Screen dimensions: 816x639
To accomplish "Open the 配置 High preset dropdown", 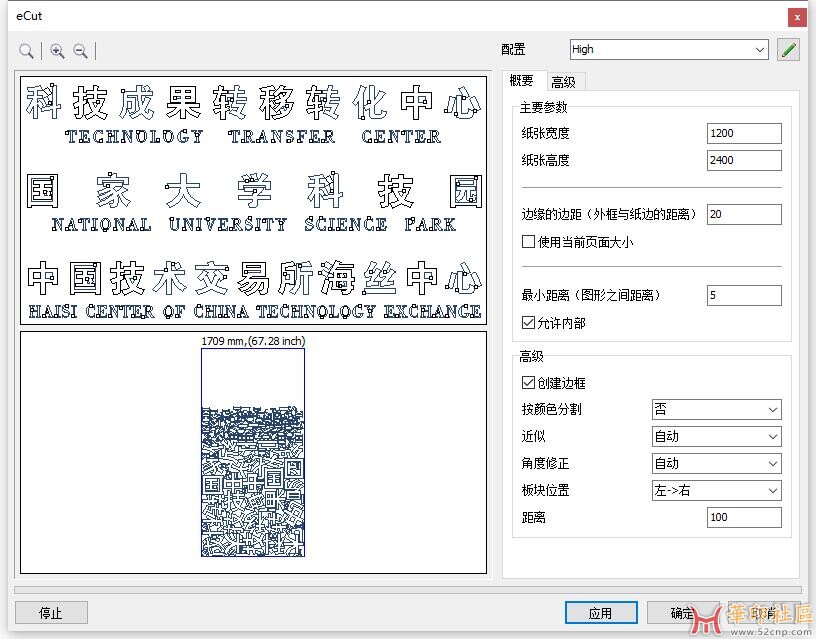I will [x=669, y=49].
